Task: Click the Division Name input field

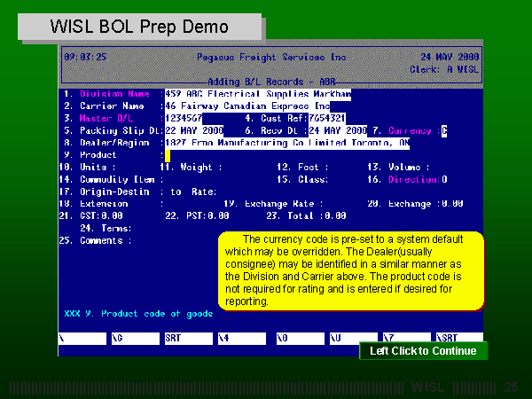Action: 257,92
